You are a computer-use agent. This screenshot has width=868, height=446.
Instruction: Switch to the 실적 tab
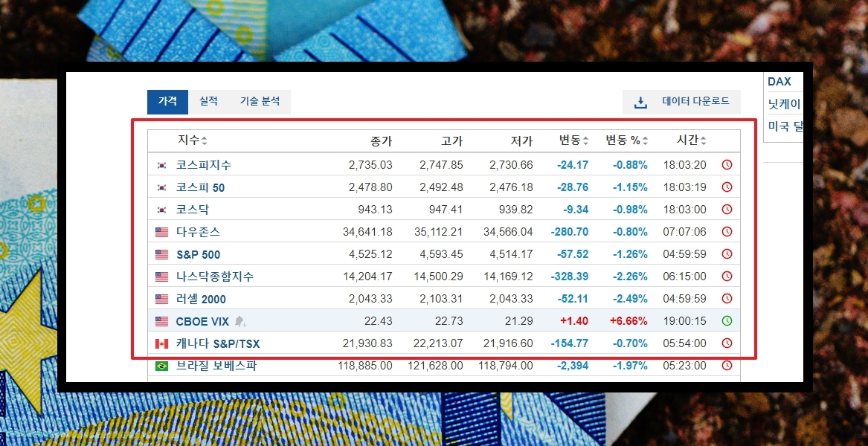pyautogui.click(x=209, y=102)
